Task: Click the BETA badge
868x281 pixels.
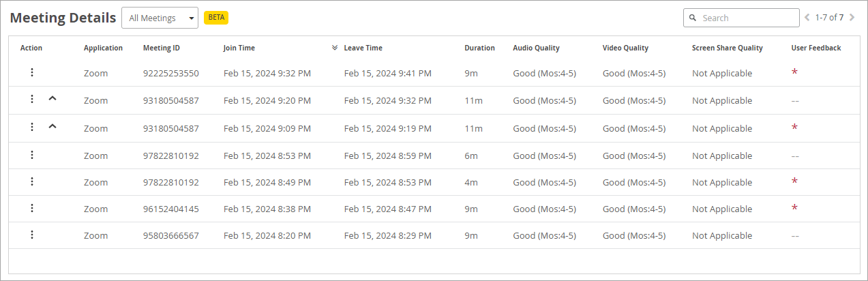Action: click(216, 18)
